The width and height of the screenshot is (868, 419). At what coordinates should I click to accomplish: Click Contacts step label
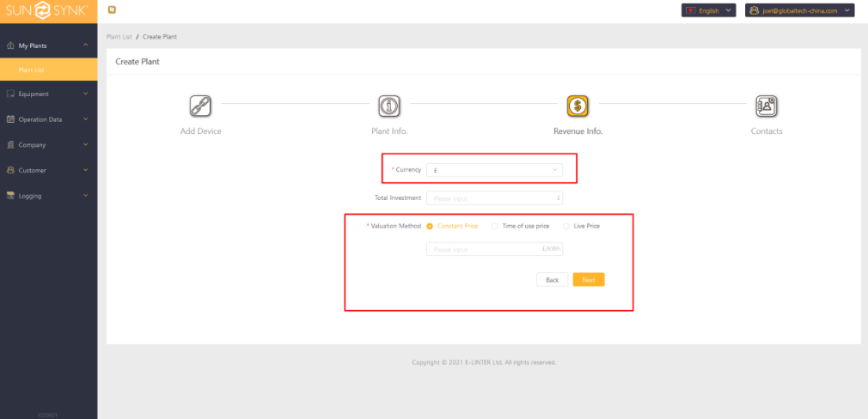click(x=767, y=131)
